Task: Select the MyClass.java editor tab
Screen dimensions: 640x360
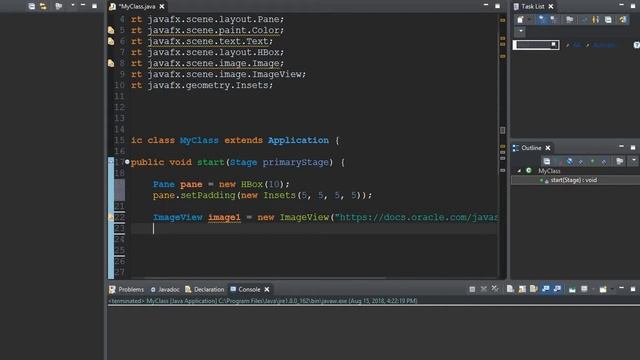Action: point(137,7)
